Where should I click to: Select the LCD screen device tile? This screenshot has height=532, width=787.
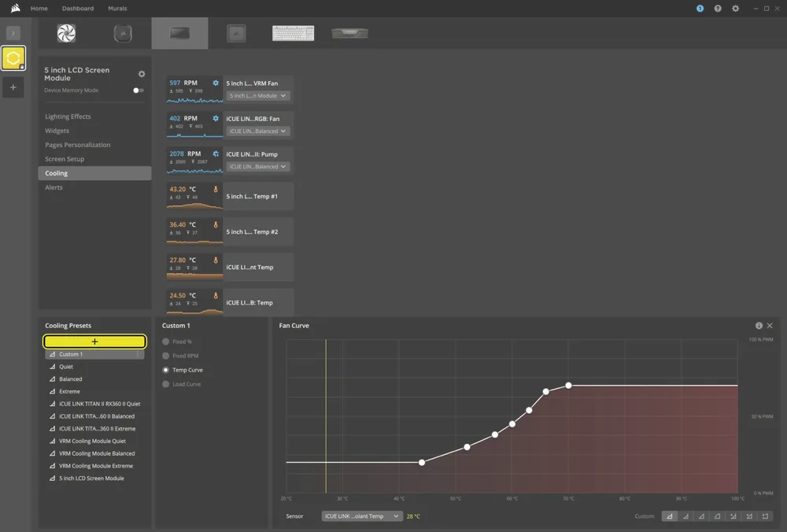(179, 33)
